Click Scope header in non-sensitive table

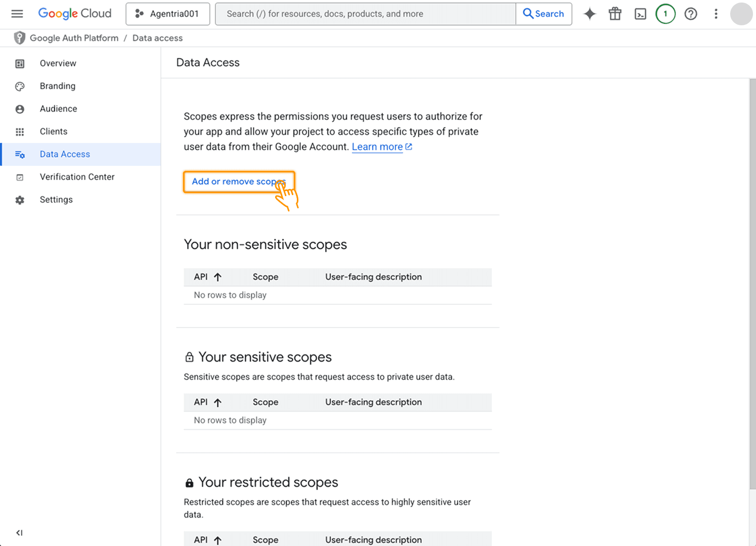pyautogui.click(x=265, y=277)
